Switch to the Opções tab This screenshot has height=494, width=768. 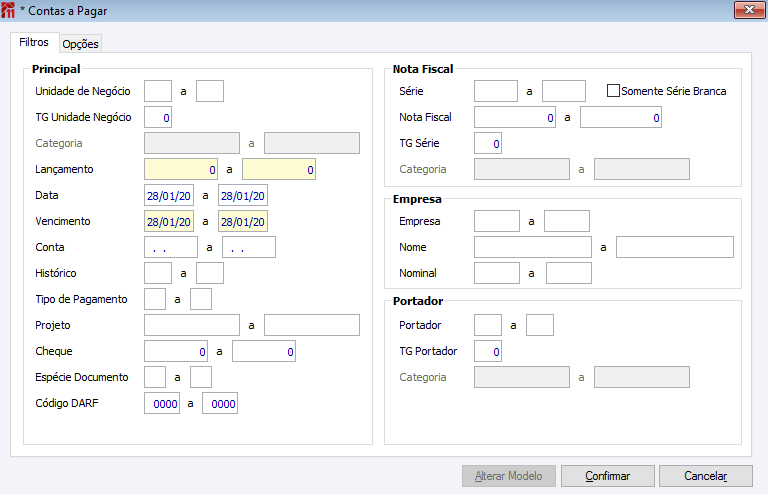point(80,44)
